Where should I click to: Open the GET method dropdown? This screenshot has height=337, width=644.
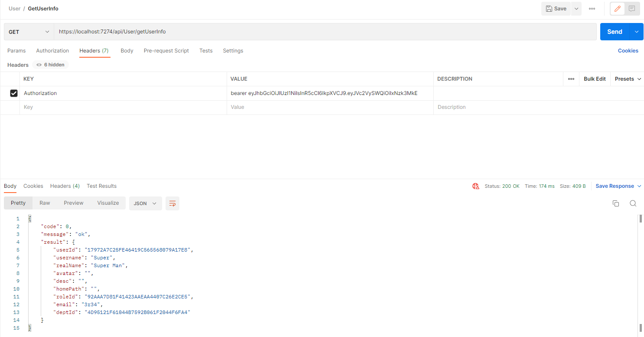coord(29,32)
